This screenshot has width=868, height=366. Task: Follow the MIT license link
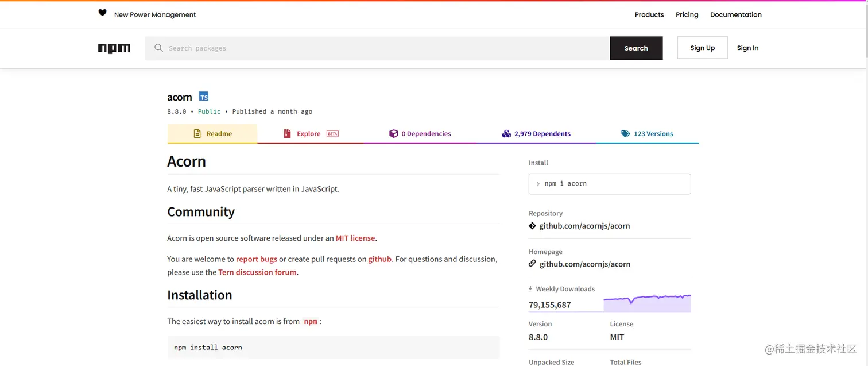355,238
